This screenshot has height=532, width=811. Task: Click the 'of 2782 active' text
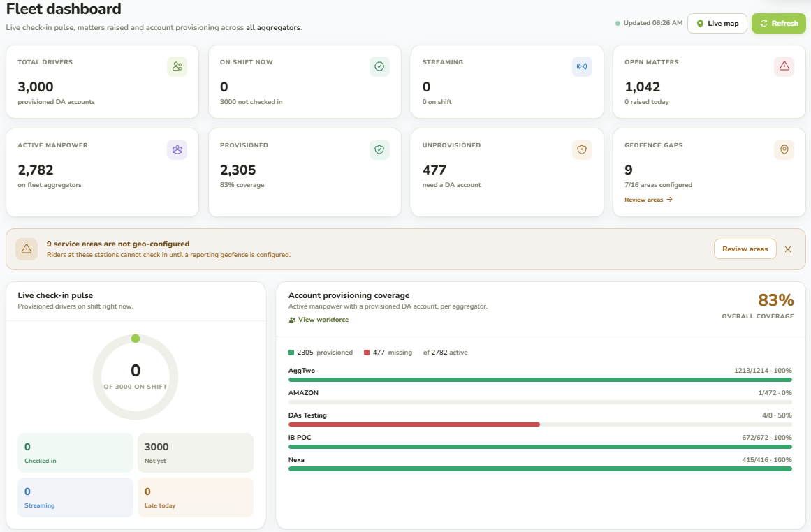coord(446,353)
